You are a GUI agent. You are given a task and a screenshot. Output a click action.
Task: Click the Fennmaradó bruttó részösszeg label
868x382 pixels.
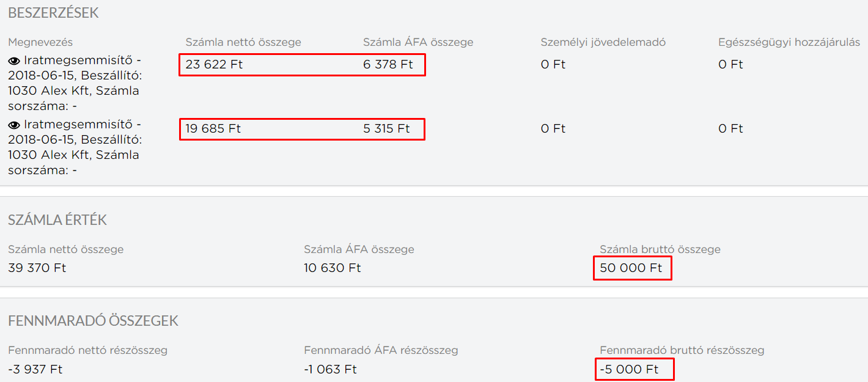tap(682, 350)
